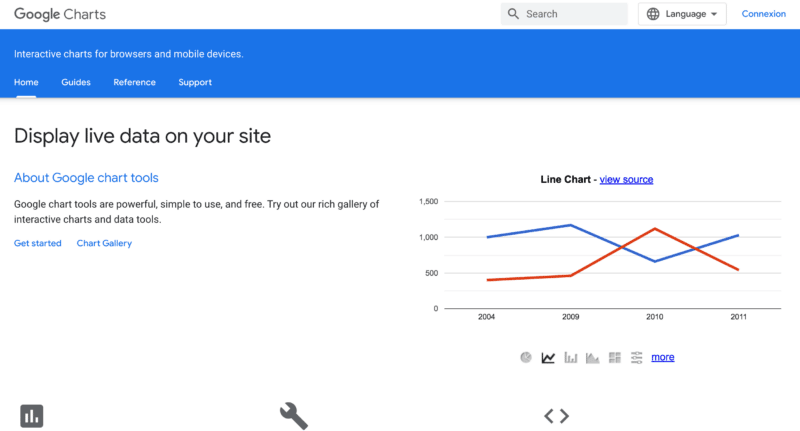Switch to the Reference tab
The width and height of the screenshot is (800, 431).
134,82
